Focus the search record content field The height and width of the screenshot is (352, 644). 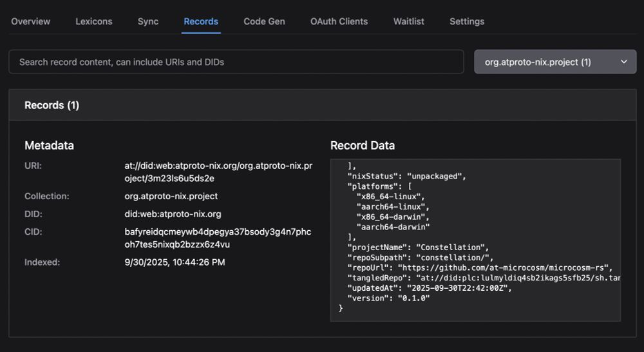[x=236, y=62]
